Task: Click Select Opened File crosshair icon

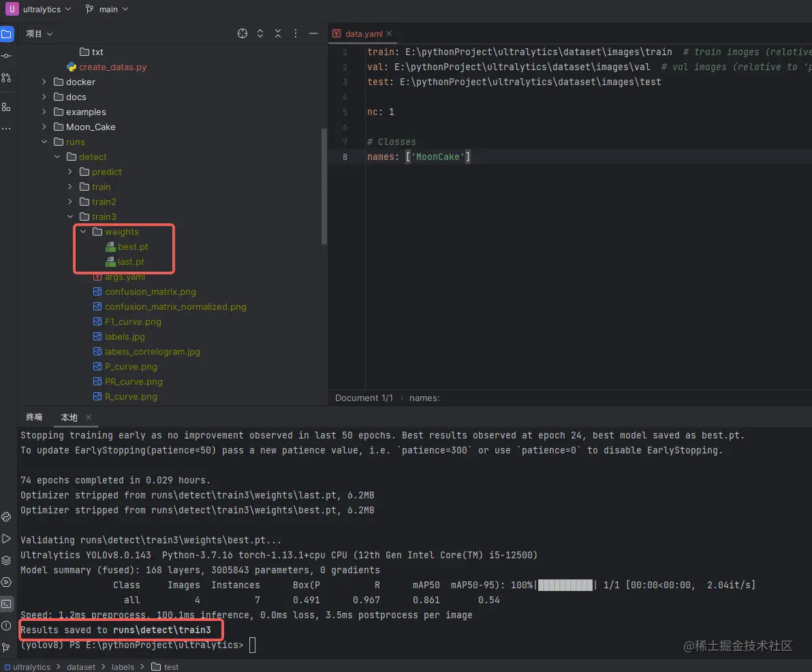Action: click(x=243, y=33)
